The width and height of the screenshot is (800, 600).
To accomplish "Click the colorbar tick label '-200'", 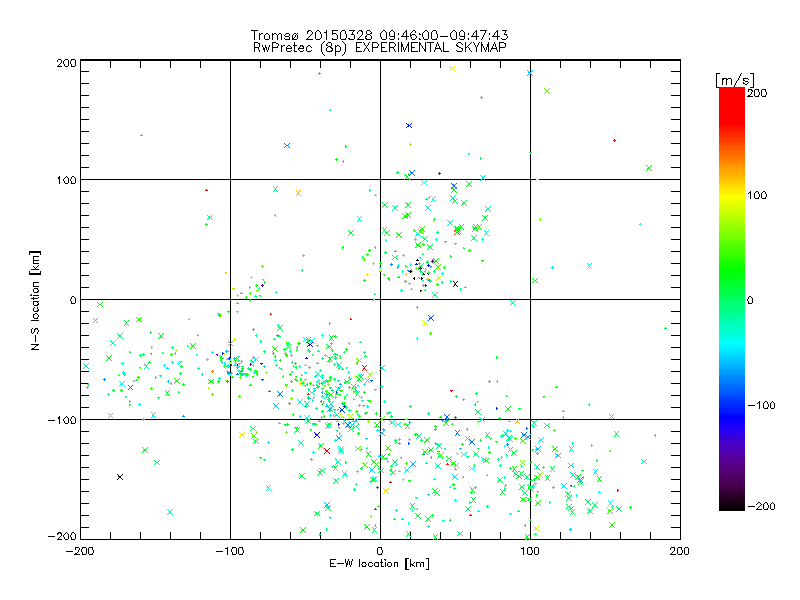I will (762, 506).
